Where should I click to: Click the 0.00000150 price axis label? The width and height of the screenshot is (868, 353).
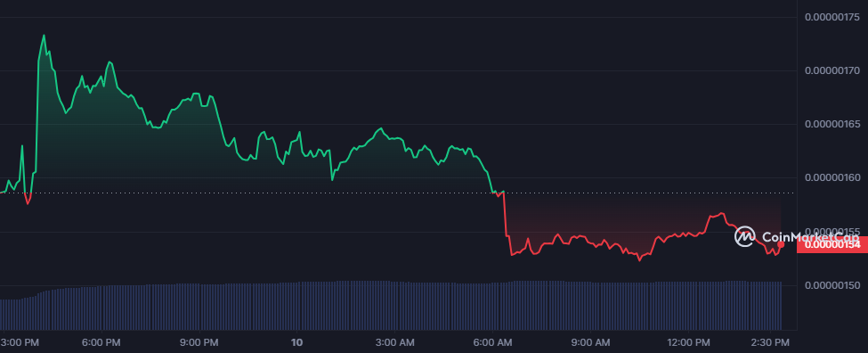coord(832,285)
